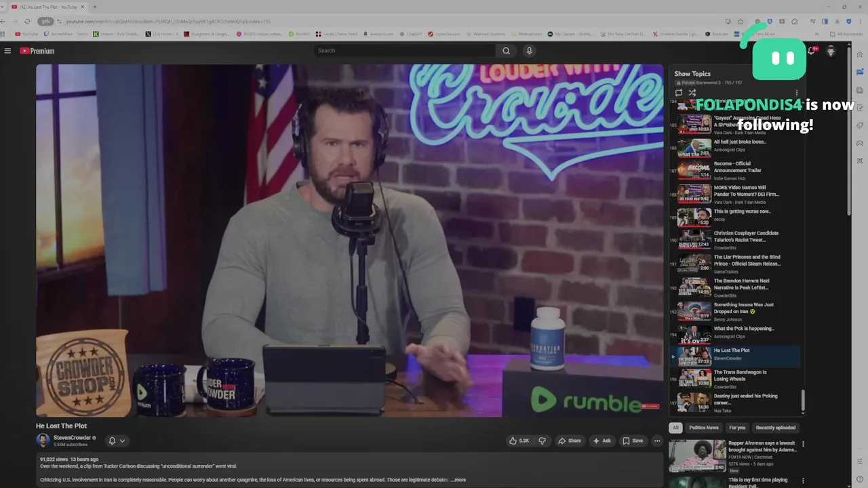Image resolution: width=868 pixels, height=488 pixels.
Task: Open the YouTube hamburger guide menu
Action: (7, 51)
